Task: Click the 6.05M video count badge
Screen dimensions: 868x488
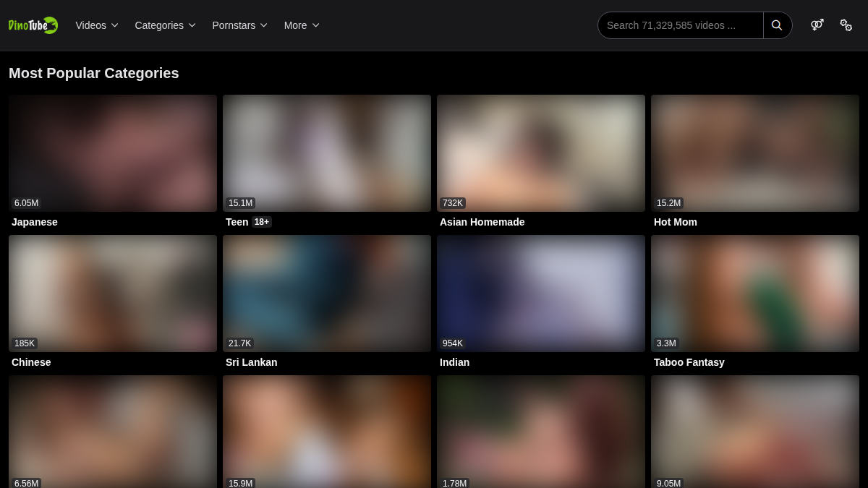Action: pos(27,203)
